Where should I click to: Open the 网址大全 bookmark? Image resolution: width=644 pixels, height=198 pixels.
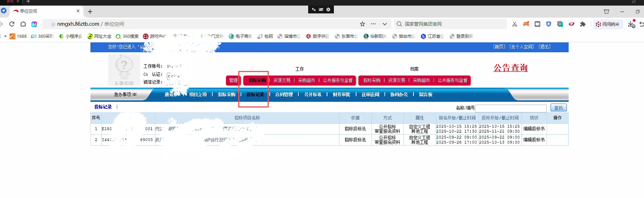point(99,36)
